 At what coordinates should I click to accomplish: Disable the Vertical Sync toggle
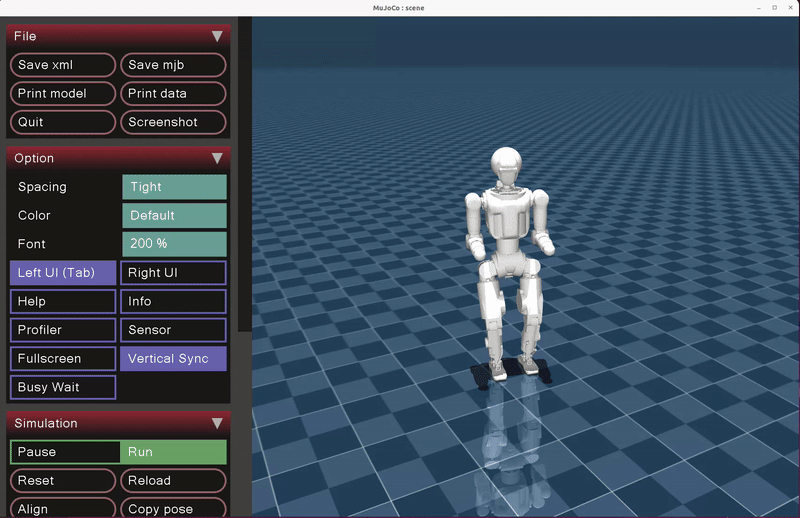click(x=173, y=358)
